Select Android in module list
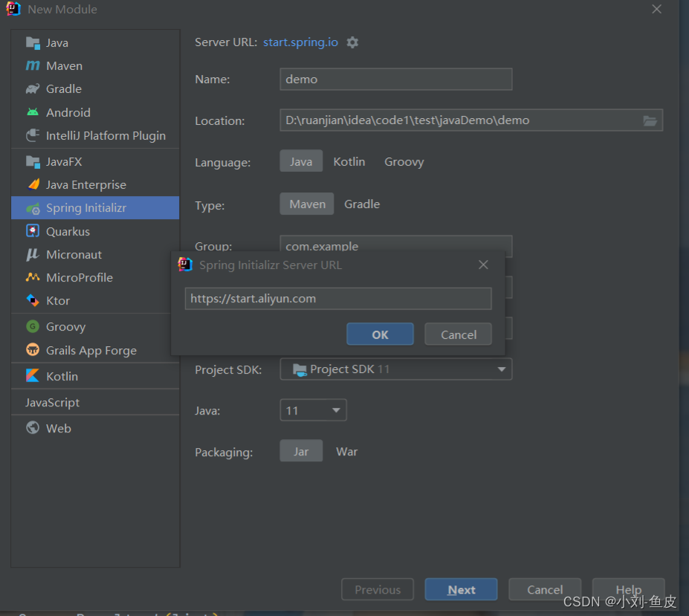 tap(95, 112)
